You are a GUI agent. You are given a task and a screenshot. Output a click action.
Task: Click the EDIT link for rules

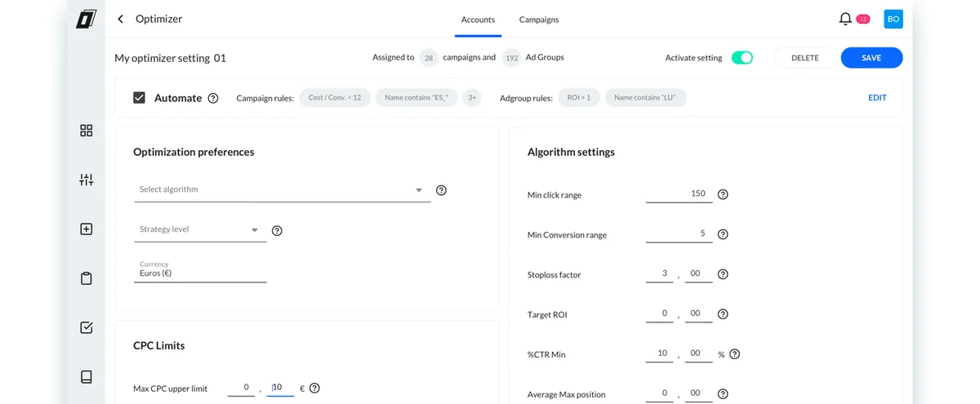[x=877, y=98]
